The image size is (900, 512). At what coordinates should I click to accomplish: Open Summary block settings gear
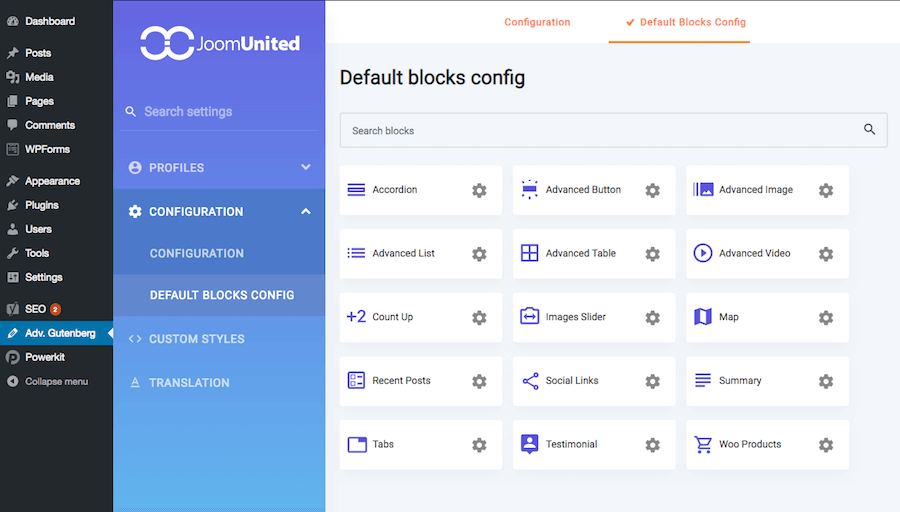click(x=826, y=381)
